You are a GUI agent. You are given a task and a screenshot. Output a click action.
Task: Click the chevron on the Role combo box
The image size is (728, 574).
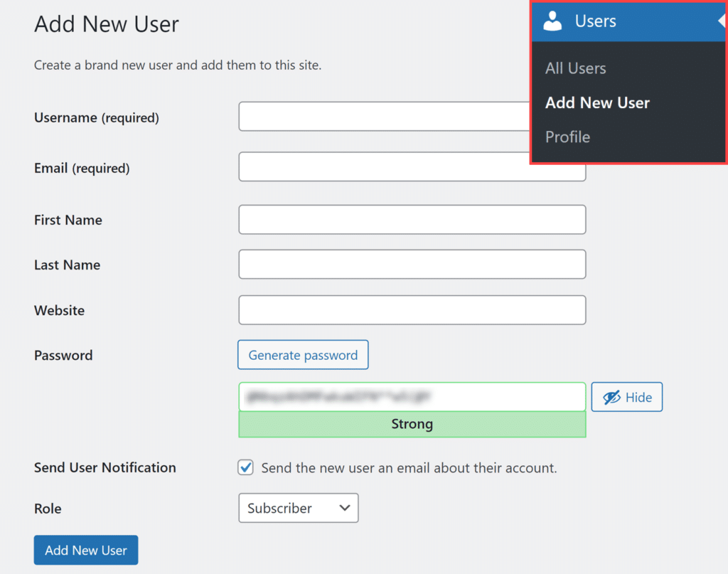coord(346,508)
